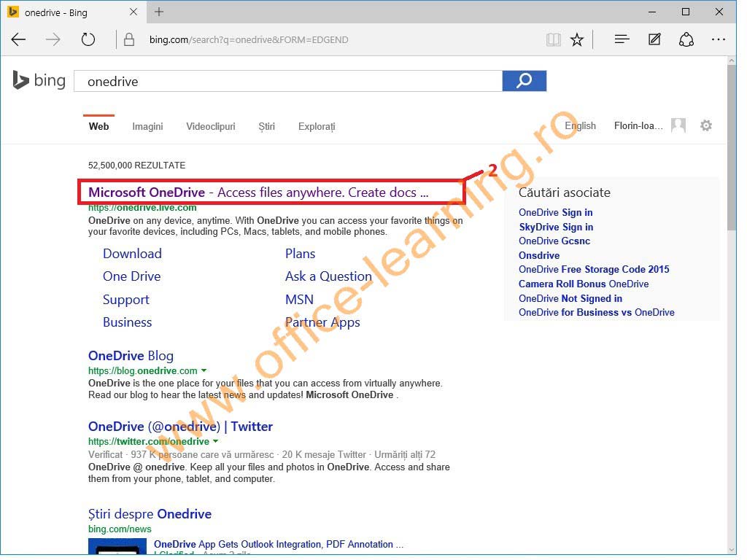The width and height of the screenshot is (747, 560).
Task: Switch to the Imagini tab
Action: click(x=147, y=127)
